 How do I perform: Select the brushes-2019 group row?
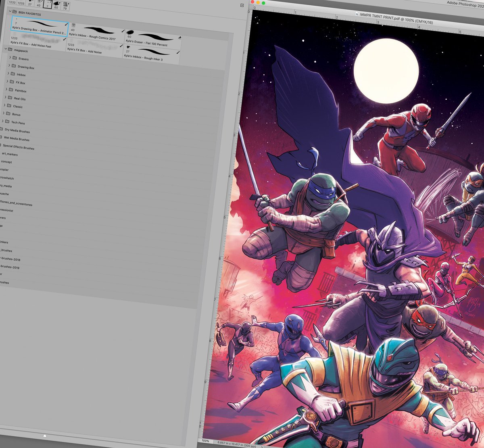[x=10, y=267]
